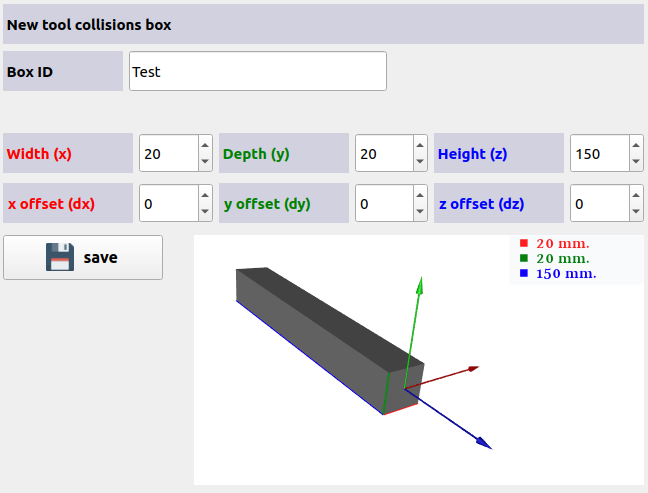Click the Box ID text field
This screenshot has width=648, height=493.
258,71
